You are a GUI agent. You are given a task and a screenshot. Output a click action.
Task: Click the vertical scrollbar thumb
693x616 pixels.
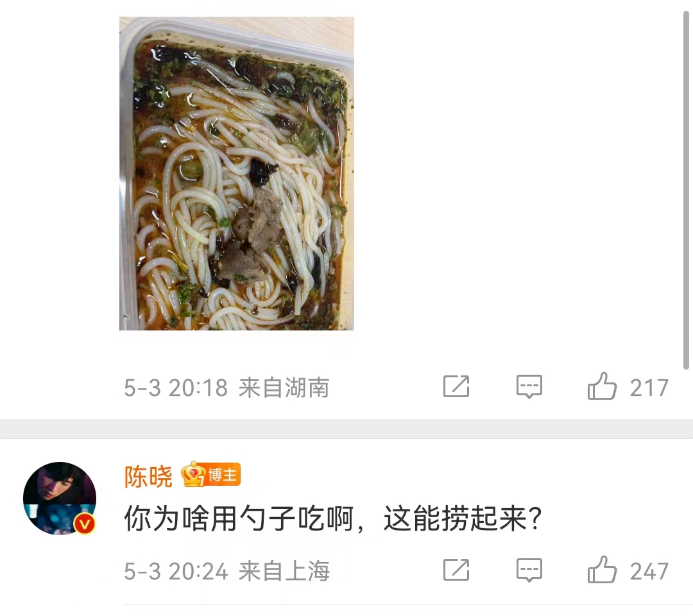click(686, 190)
